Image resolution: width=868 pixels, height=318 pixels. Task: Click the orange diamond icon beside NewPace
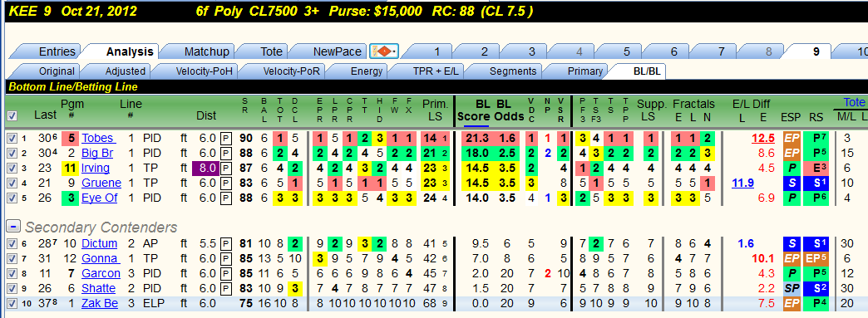[383, 52]
